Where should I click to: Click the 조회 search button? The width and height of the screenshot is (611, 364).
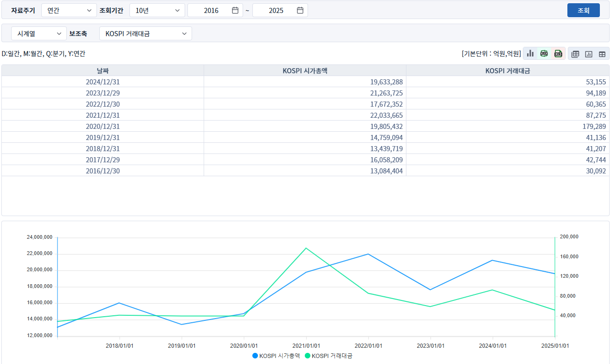point(584,10)
